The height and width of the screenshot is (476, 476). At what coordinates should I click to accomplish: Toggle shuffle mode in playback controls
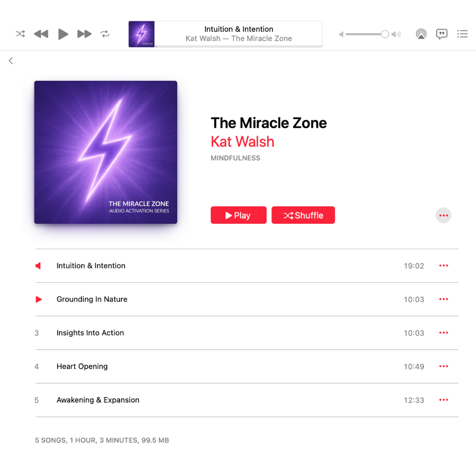coord(20,33)
